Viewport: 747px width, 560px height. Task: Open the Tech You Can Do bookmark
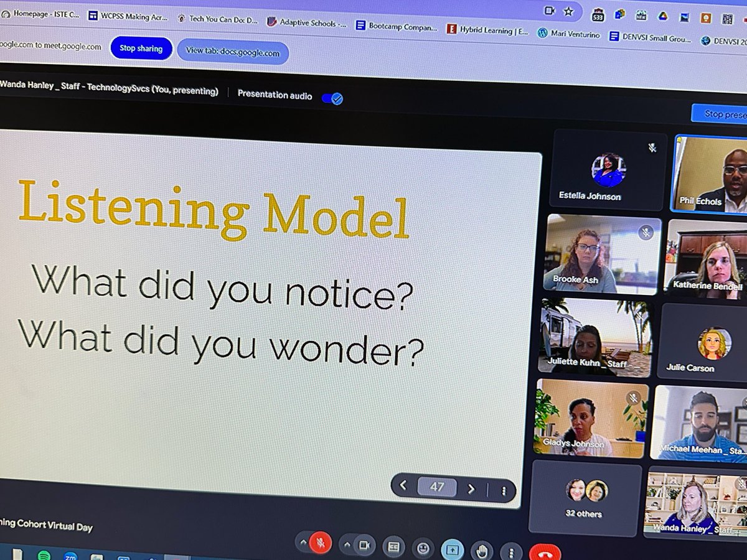(x=217, y=19)
